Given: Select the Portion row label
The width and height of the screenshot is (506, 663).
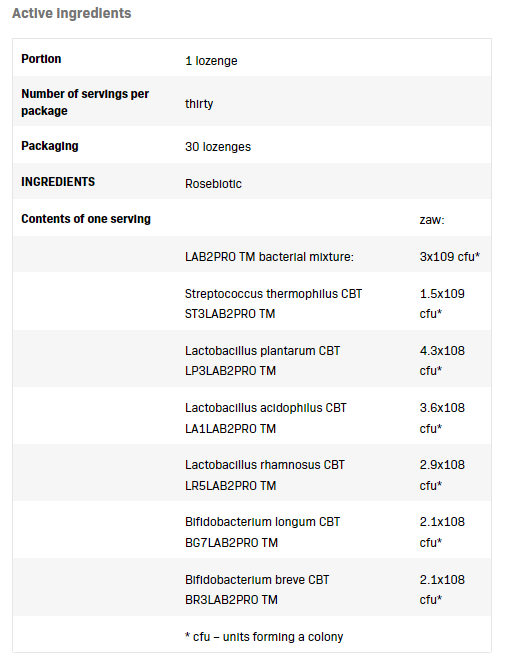Looking at the screenshot, I should pos(41,59).
